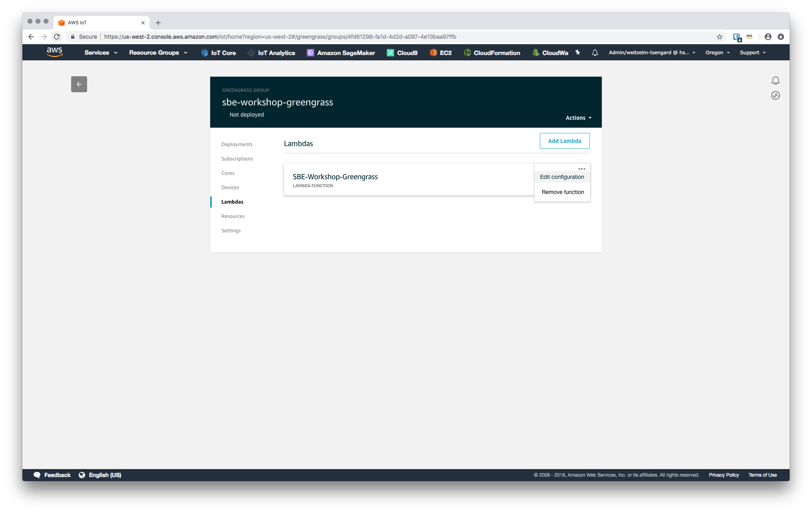Change language from English (US)

100,475
